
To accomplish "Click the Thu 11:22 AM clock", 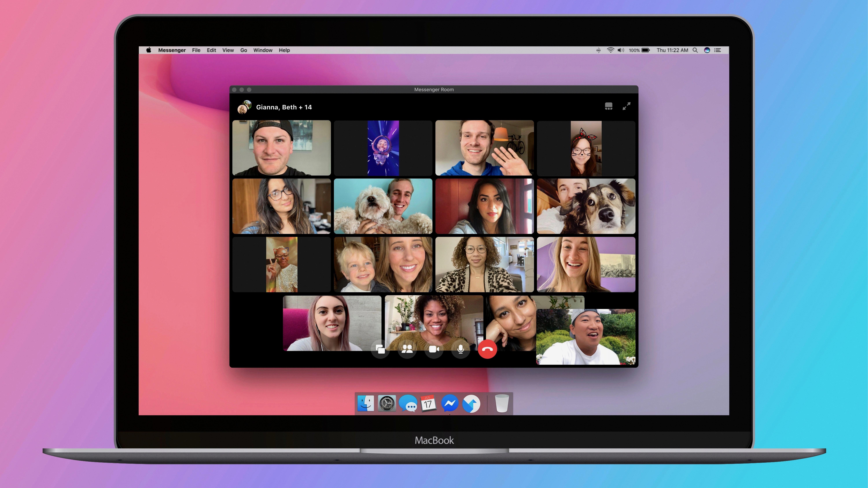I will 672,50.
